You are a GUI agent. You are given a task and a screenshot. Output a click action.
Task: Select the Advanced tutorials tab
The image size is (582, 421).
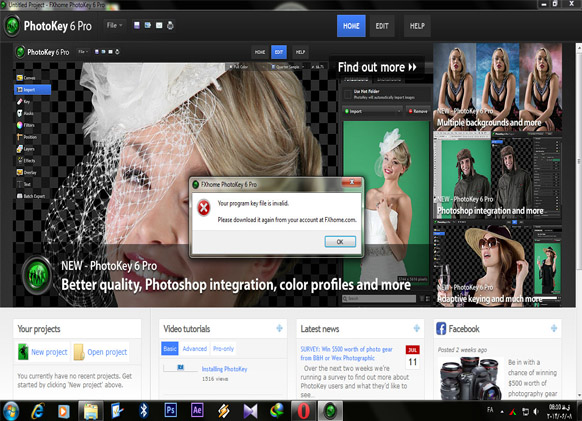click(x=195, y=349)
